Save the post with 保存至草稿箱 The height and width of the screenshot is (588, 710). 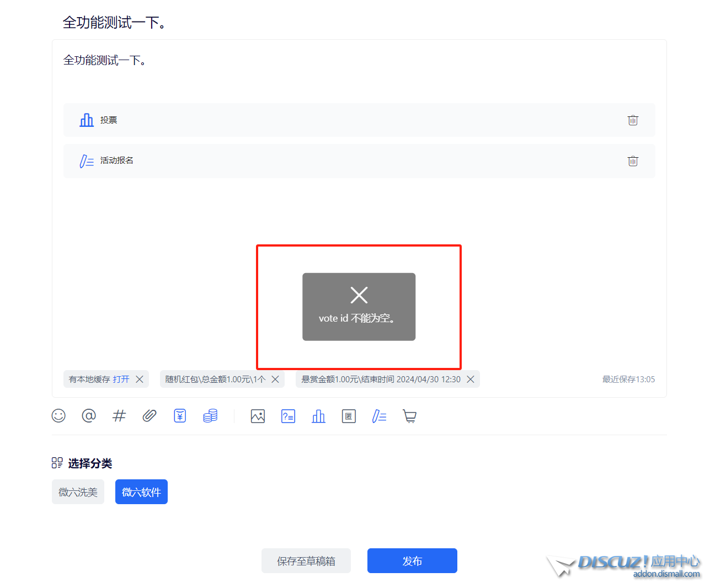[x=306, y=560]
